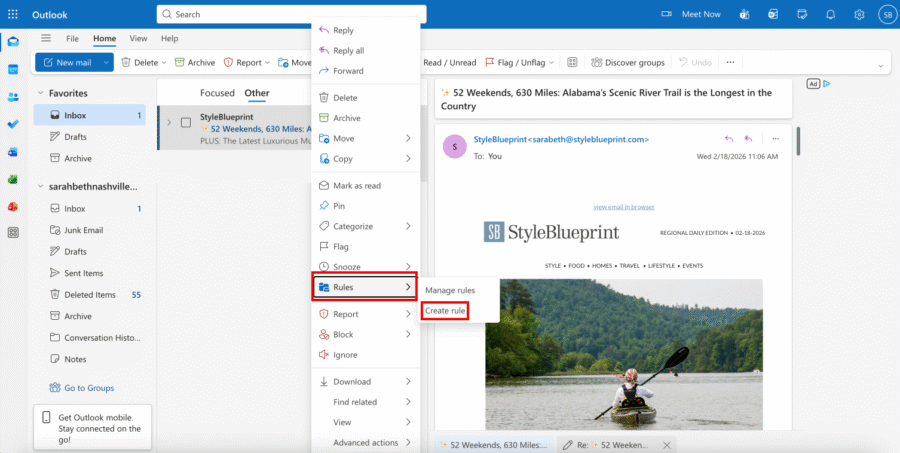The image size is (900, 453).
Task: Click StyleBlueprint sender email address link
Action: (x=561, y=139)
